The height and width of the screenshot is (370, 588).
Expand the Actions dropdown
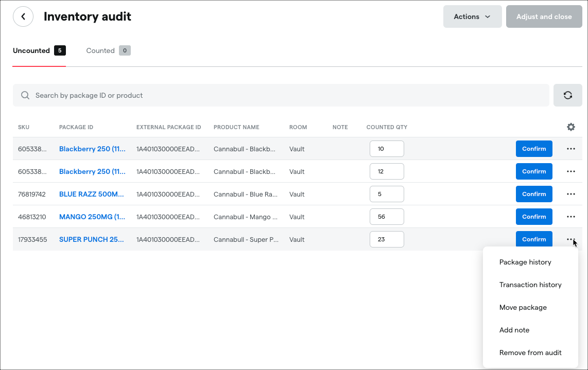(x=472, y=16)
